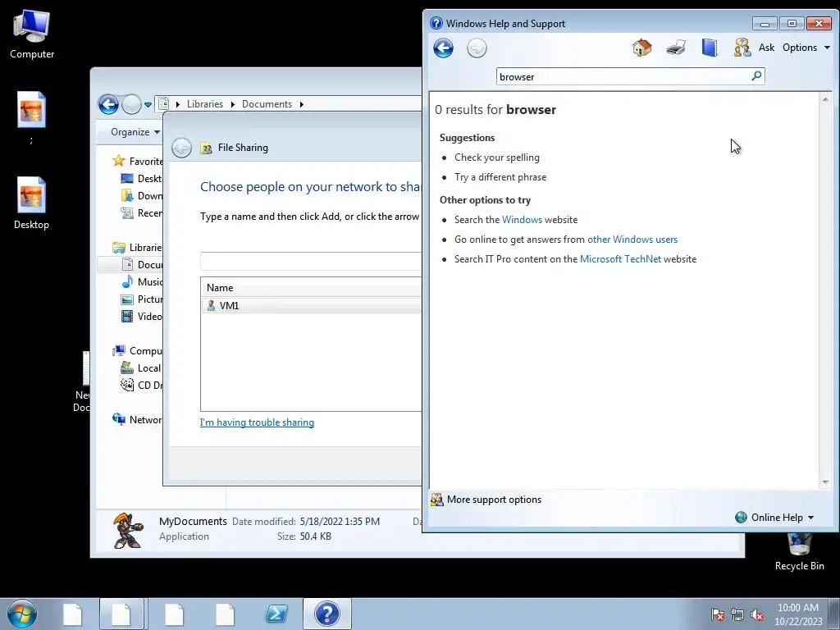Click the search magnifier in Help
This screenshot has width=840, height=630.
(756, 76)
